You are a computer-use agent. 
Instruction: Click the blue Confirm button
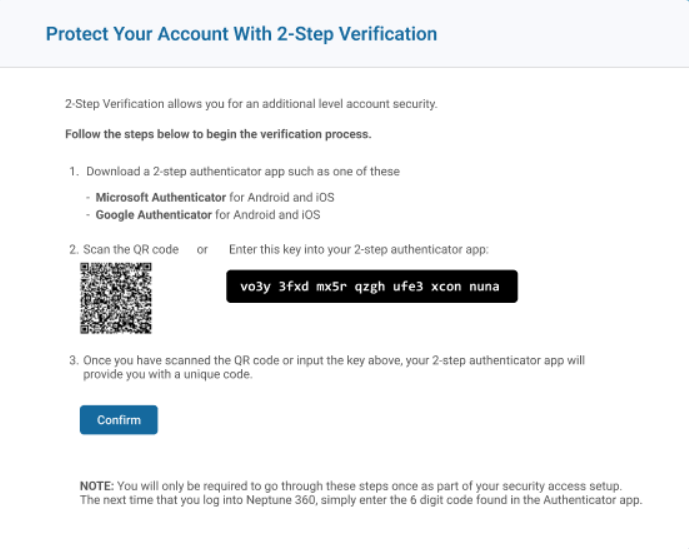pyautogui.click(x=119, y=420)
